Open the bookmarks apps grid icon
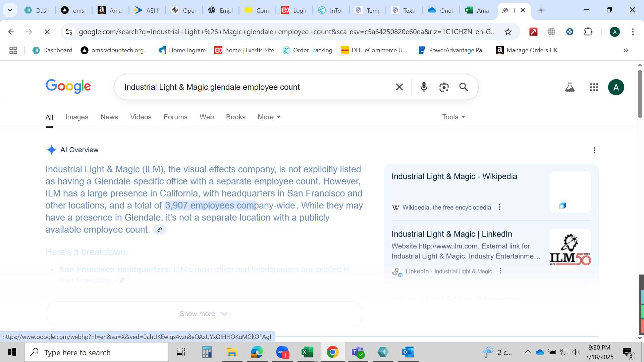 coord(13,50)
